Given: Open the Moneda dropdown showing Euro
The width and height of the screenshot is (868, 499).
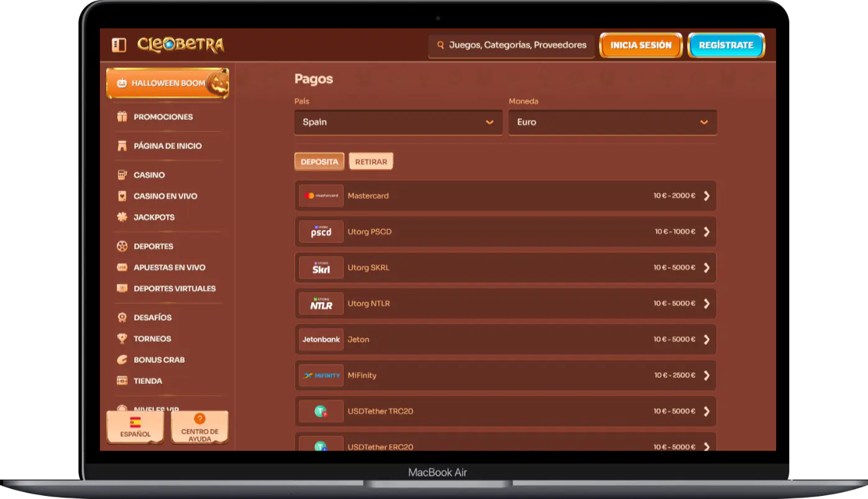Looking at the screenshot, I should click(x=612, y=122).
